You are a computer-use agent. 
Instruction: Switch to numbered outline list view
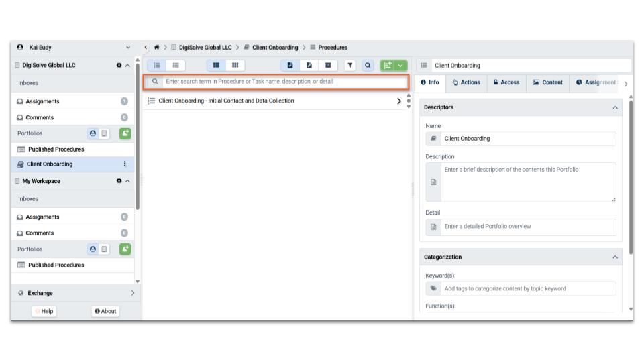pyautogui.click(x=157, y=65)
